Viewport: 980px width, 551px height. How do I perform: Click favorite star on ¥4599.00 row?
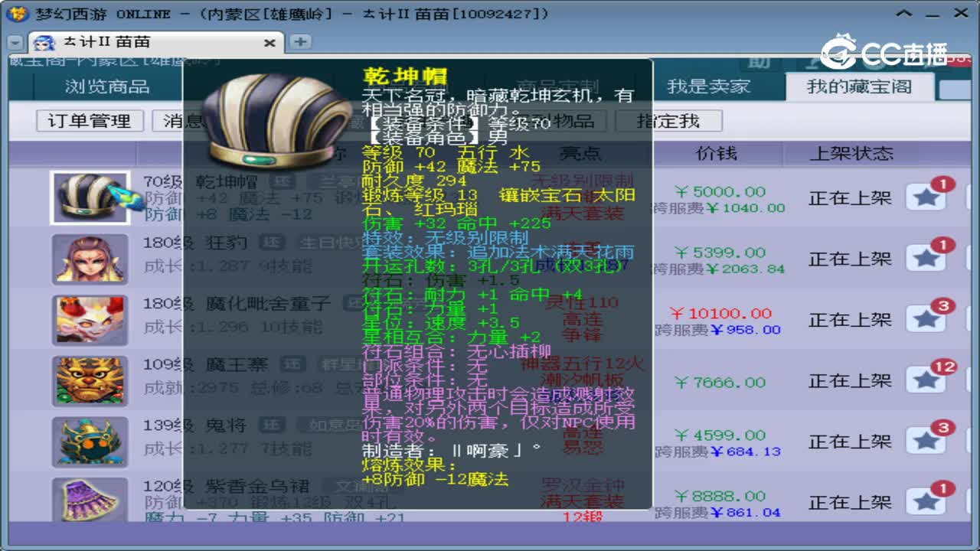tap(926, 442)
